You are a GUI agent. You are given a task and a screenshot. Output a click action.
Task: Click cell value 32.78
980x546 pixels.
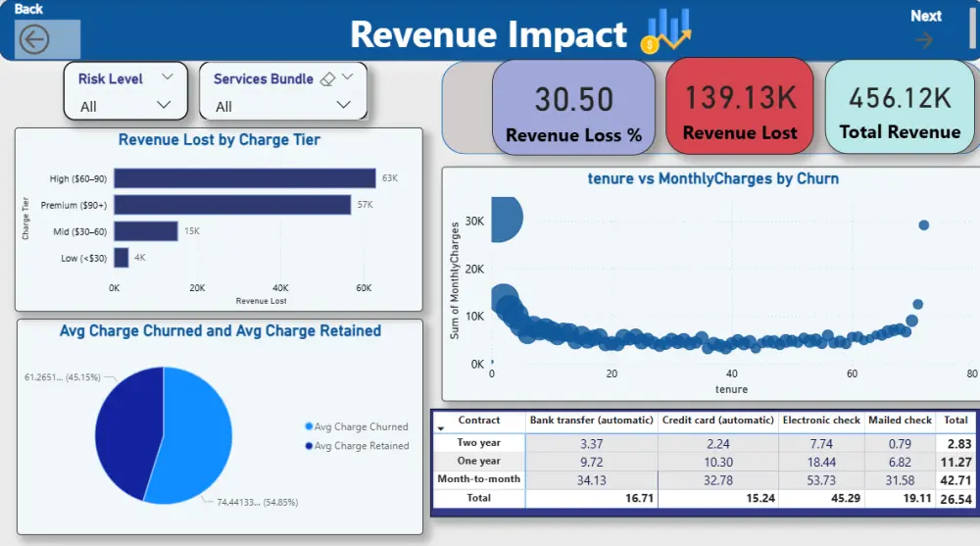(x=718, y=480)
